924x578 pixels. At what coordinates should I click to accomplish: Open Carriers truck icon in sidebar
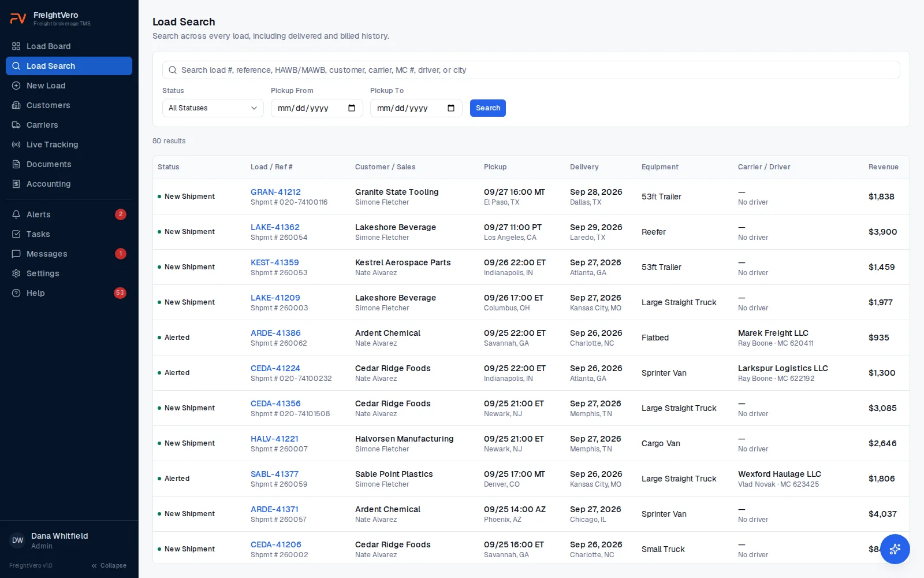16,125
